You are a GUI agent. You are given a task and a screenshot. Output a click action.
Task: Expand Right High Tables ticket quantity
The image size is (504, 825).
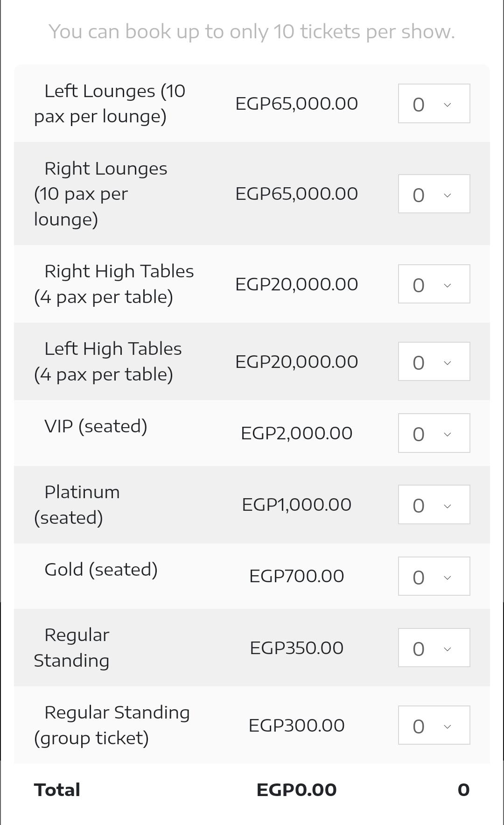(x=434, y=284)
